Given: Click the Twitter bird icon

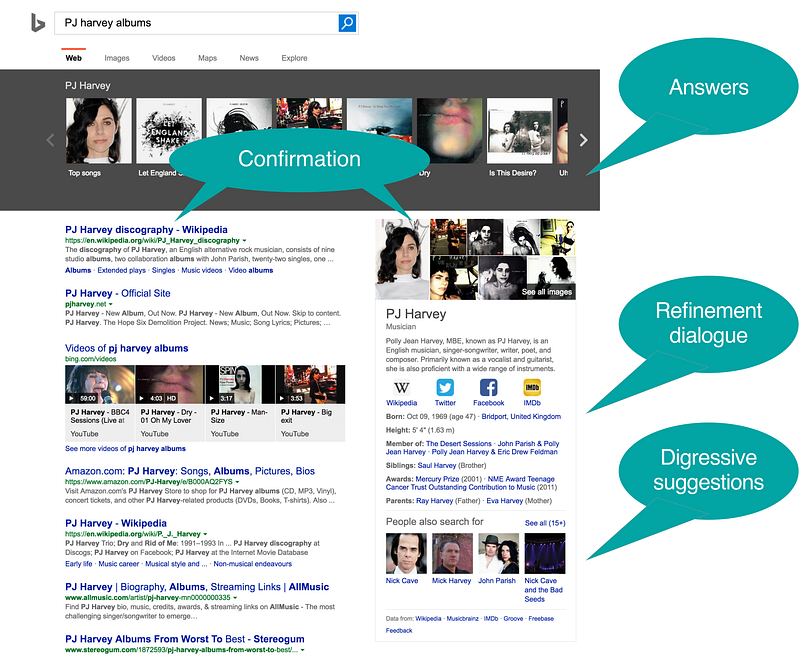Looking at the screenshot, I should click(x=445, y=388).
